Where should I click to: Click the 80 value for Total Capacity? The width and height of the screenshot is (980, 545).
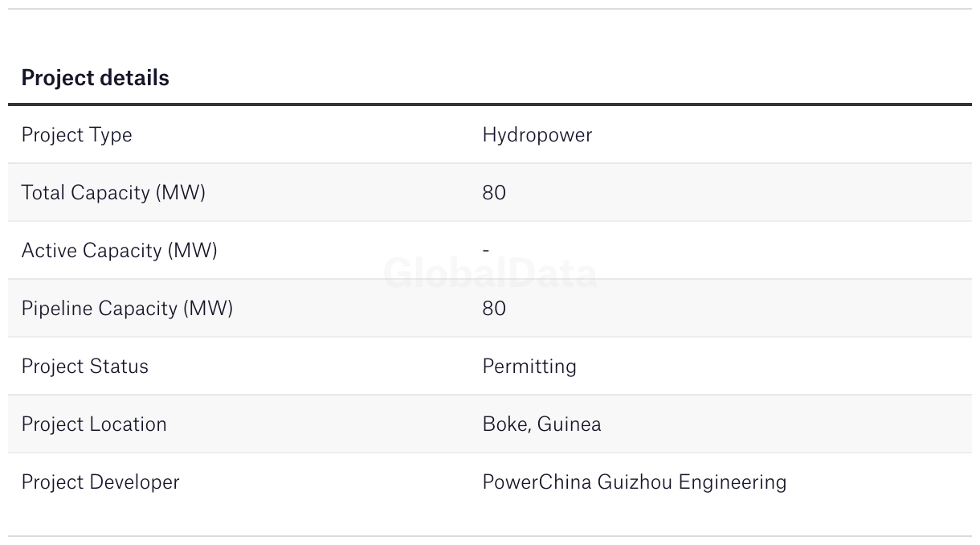[494, 193]
